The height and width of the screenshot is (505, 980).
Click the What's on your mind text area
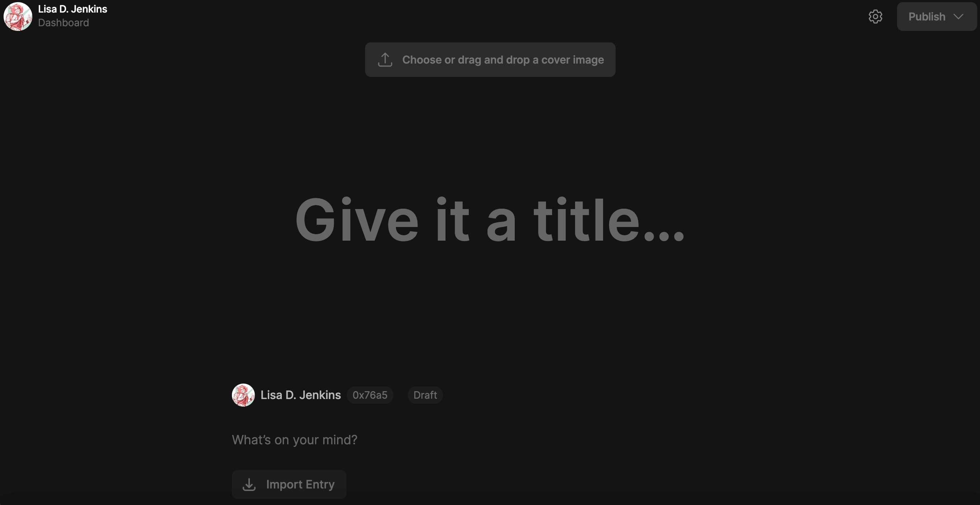(295, 439)
